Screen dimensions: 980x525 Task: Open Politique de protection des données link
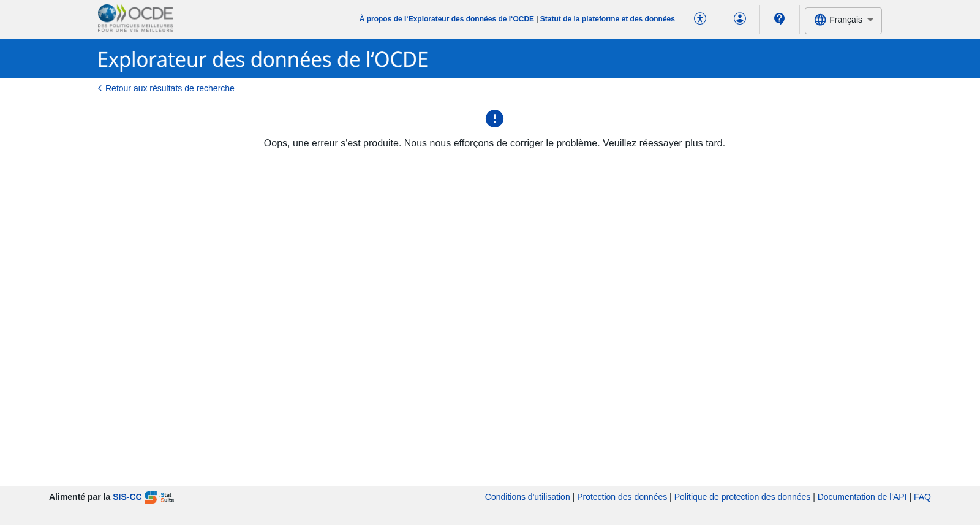742,497
